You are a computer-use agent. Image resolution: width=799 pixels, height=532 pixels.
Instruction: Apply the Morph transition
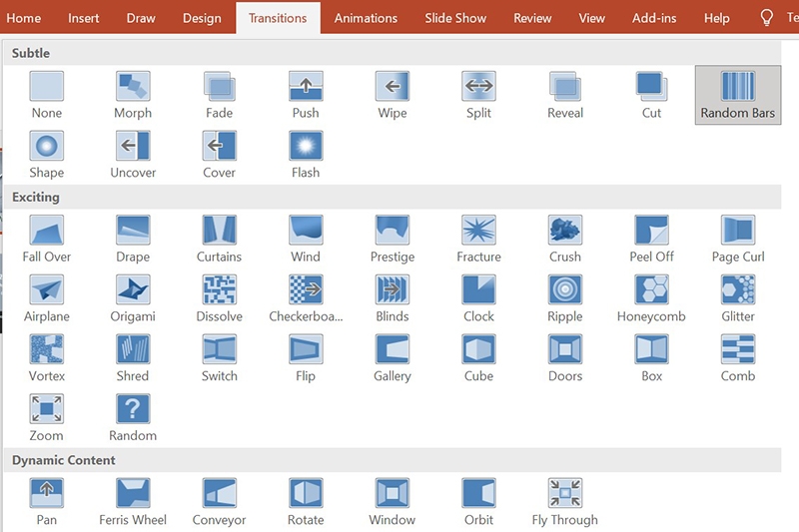[133, 95]
